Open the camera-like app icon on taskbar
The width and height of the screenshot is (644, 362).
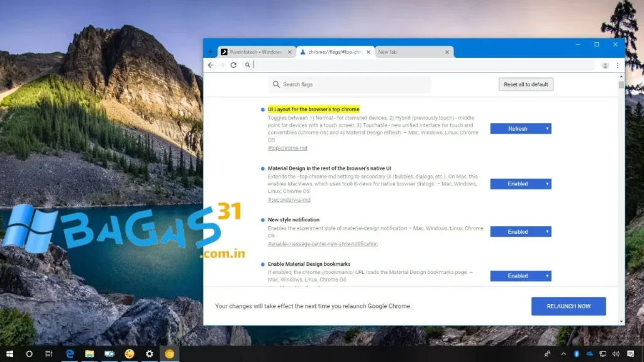(x=109, y=354)
